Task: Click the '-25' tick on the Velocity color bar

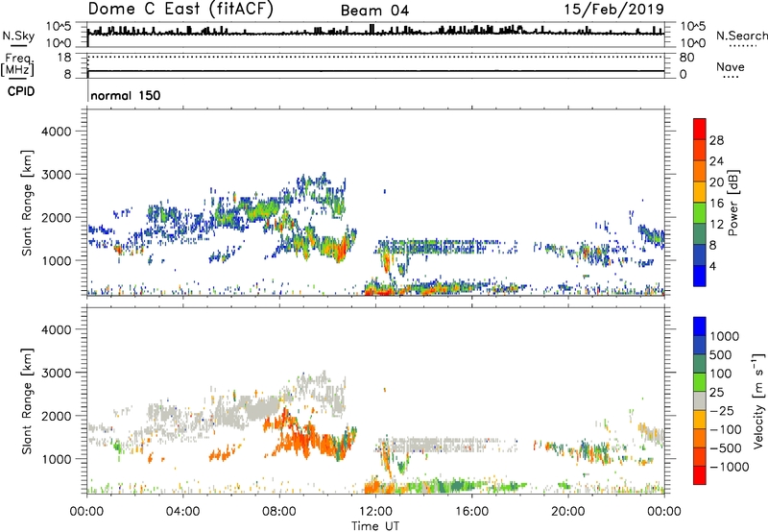Action: [x=723, y=411]
